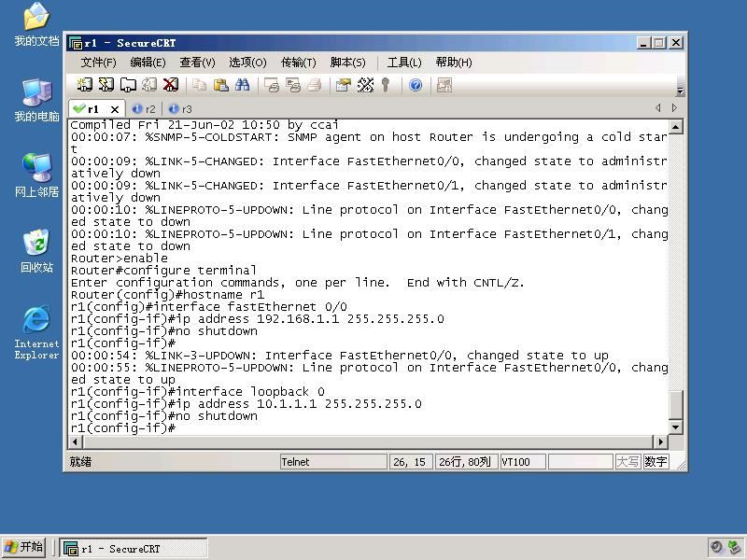Click the Copy toolbar icon
Image resolution: width=747 pixels, height=560 pixels.
[x=199, y=85]
